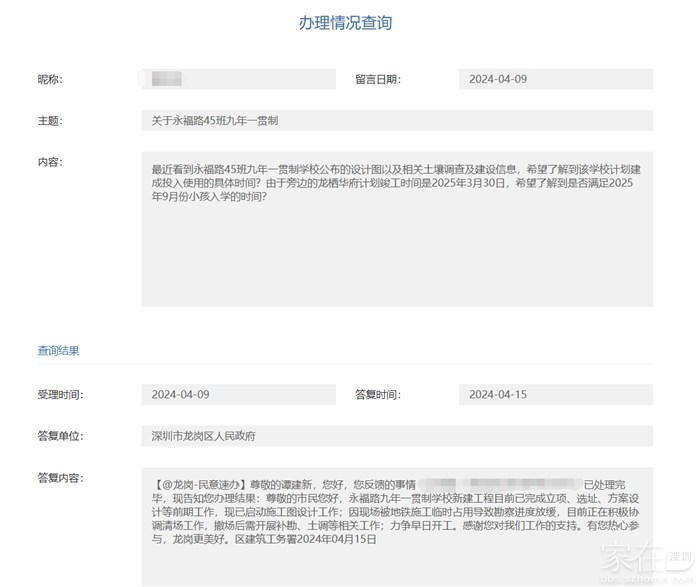Click the 主题 field about 永福路45班九年一贯制
Image resolution: width=700 pixels, height=587 pixels.
397,121
